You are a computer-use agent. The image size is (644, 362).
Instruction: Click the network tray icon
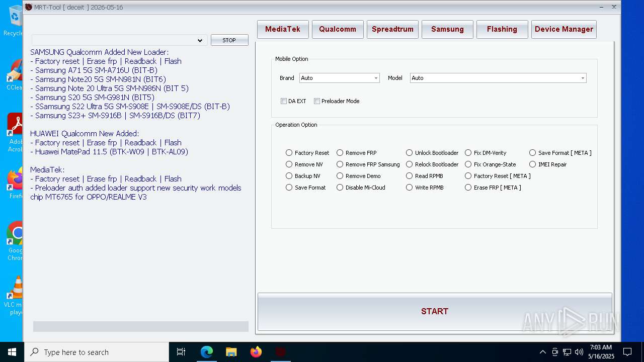[567, 352]
